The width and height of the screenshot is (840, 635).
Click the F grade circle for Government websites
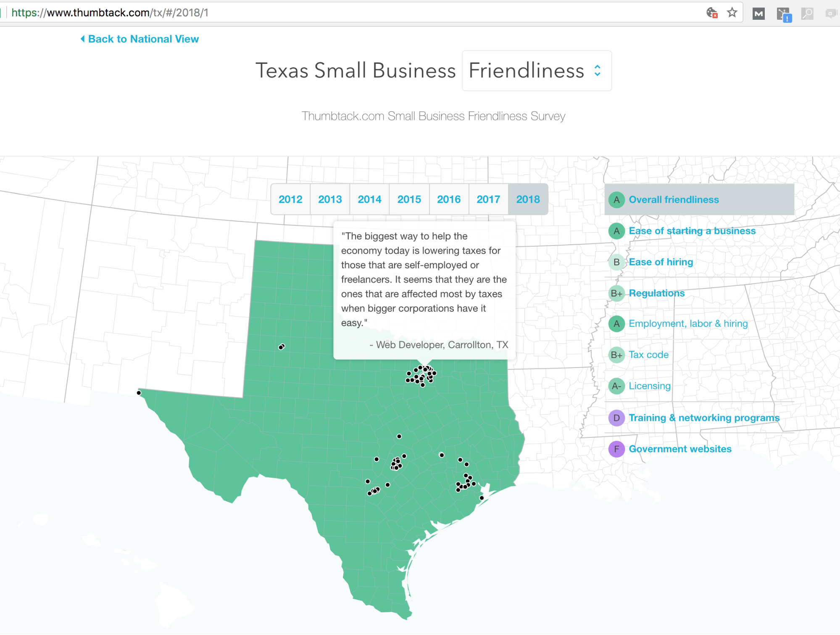pyautogui.click(x=616, y=449)
